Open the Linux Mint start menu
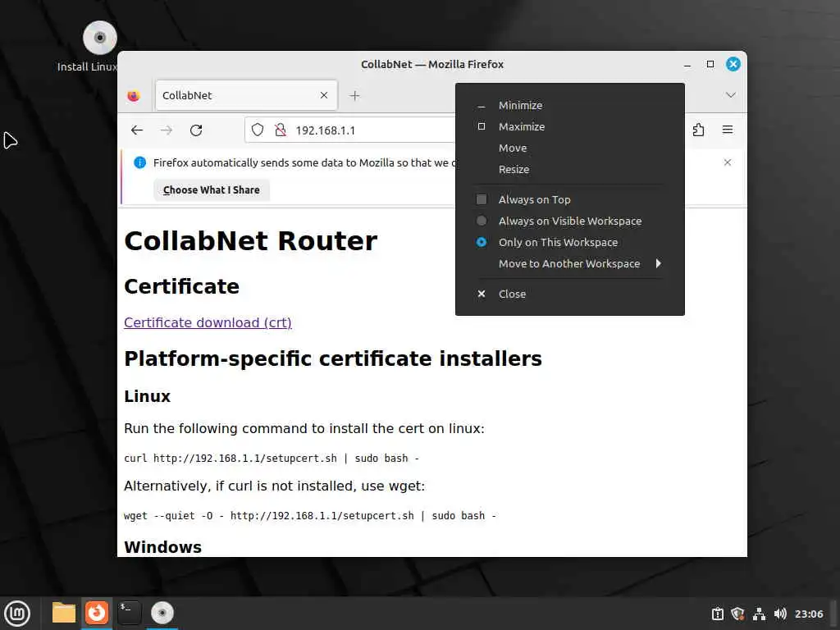This screenshot has width=840, height=630. click(17, 614)
